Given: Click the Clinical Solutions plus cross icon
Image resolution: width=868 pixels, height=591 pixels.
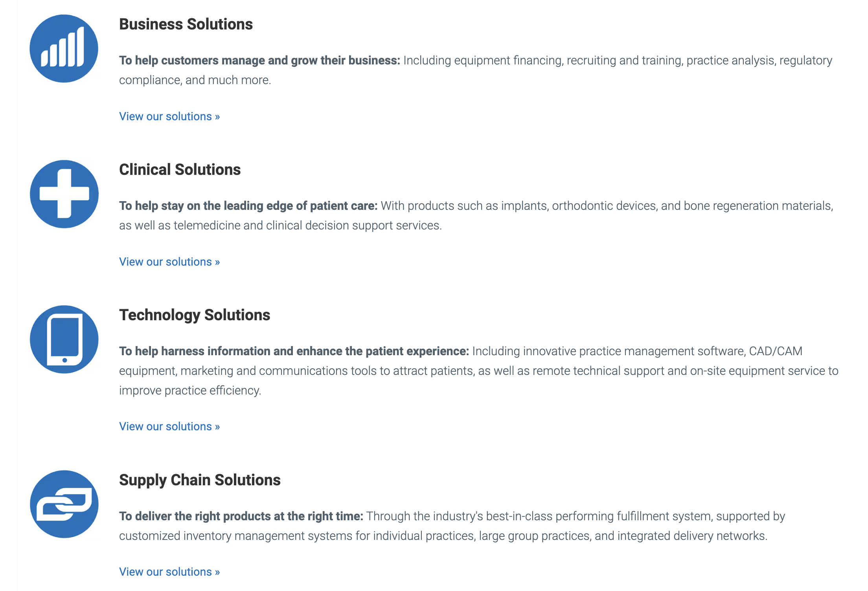Looking at the screenshot, I should (x=64, y=194).
